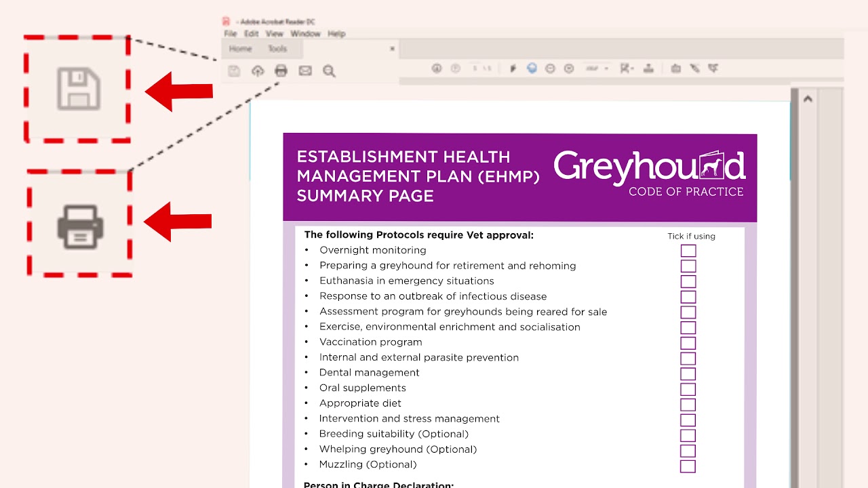Select the pointer selection tool
This screenshot has height=488, width=868.
pyautogui.click(x=513, y=68)
